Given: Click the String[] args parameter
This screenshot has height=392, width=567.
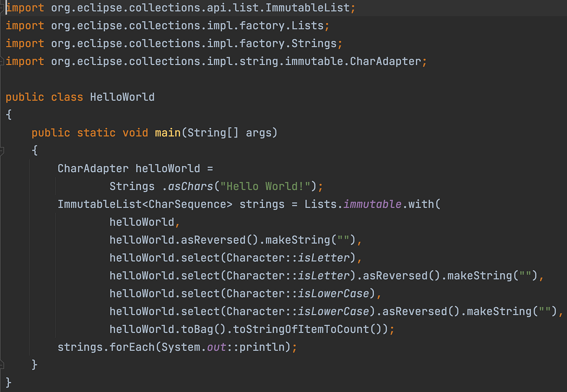Looking at the screenshot, I should coord(230,133).
